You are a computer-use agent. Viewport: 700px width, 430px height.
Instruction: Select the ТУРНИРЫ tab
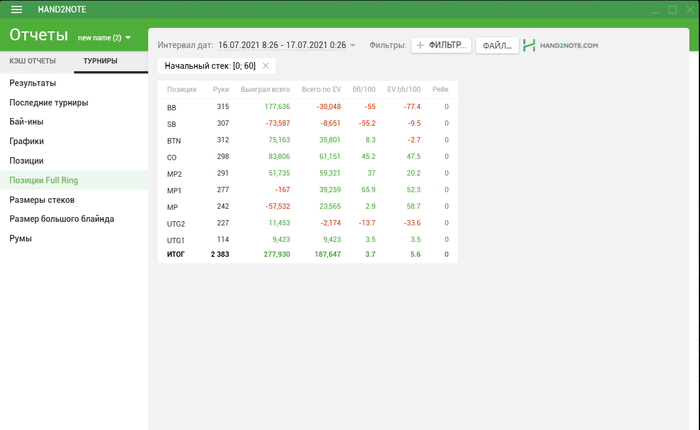tap(100, 61)
